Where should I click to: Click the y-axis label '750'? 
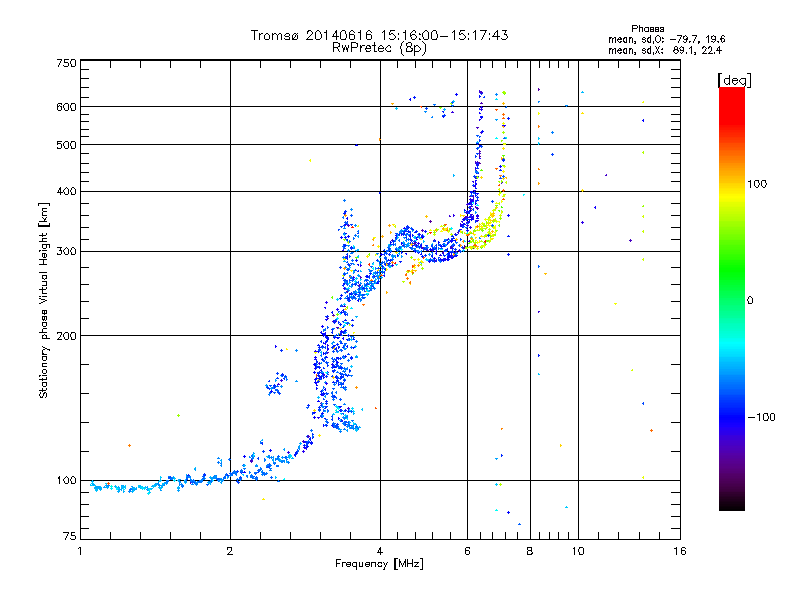pos(66,63)
